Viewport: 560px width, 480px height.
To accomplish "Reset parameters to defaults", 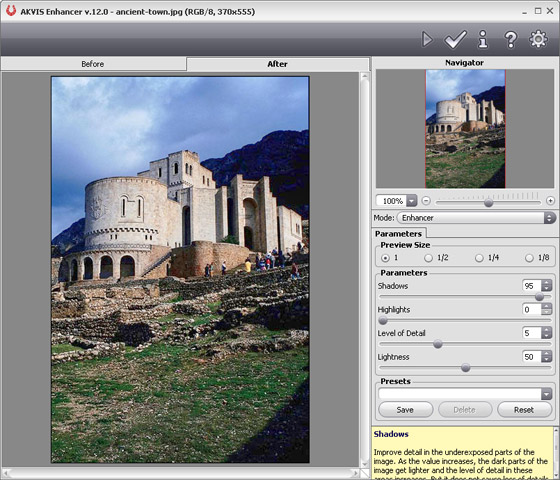I will pos(524,410).
